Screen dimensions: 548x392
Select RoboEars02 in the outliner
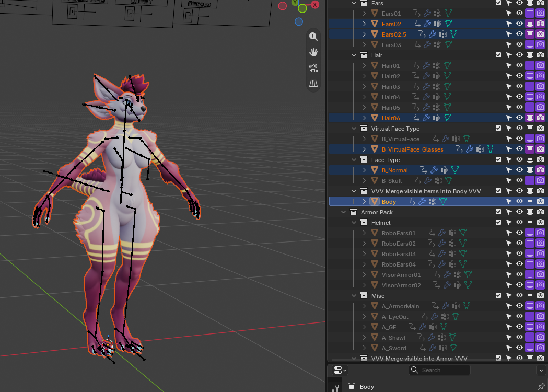tap(399, 244)
